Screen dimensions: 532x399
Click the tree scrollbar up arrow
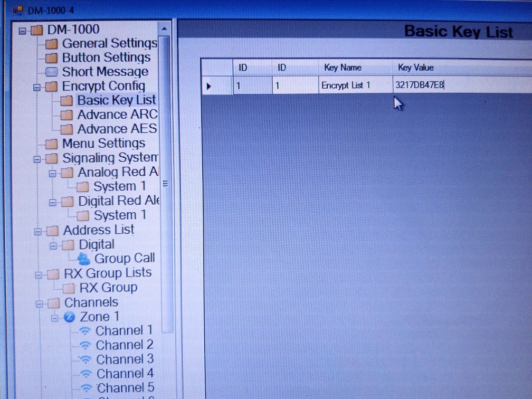[x=165, y=29]
